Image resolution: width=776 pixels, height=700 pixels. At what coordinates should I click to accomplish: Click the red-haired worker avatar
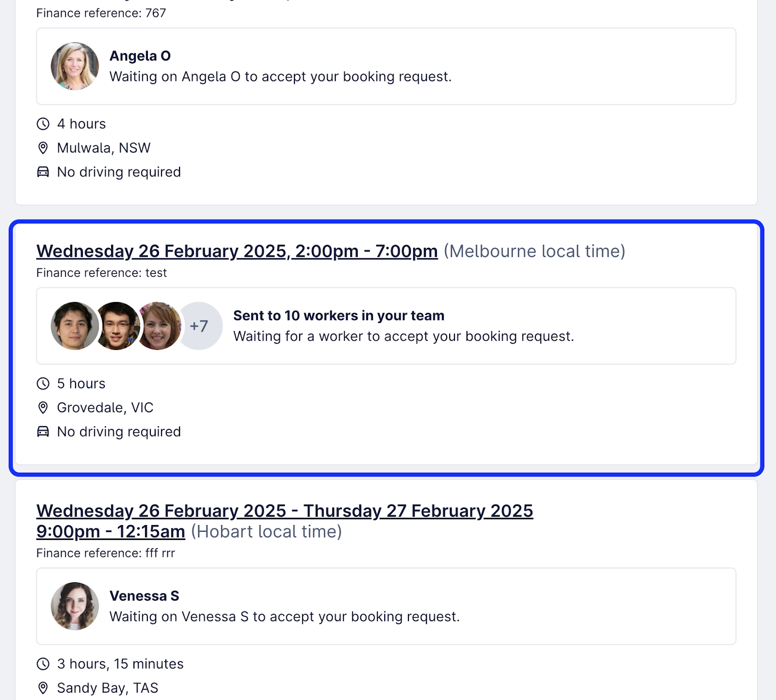pyautogui.click(x=159, y=326)
